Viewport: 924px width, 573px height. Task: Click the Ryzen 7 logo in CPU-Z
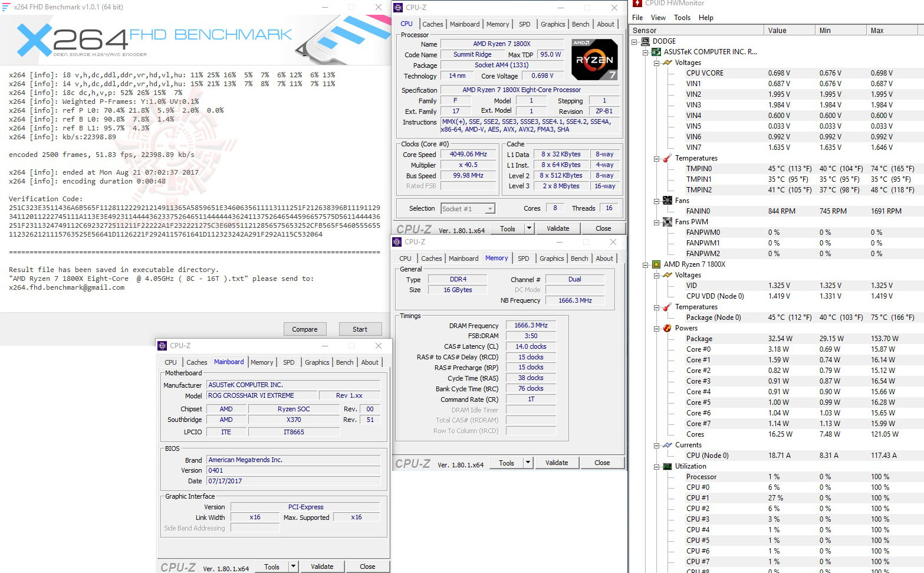click(x=594, y=59)
